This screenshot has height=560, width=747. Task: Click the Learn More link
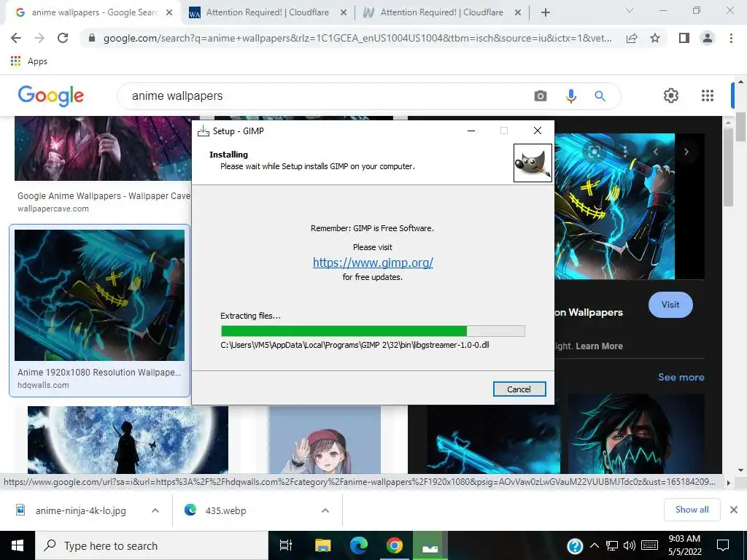[600, 346]
